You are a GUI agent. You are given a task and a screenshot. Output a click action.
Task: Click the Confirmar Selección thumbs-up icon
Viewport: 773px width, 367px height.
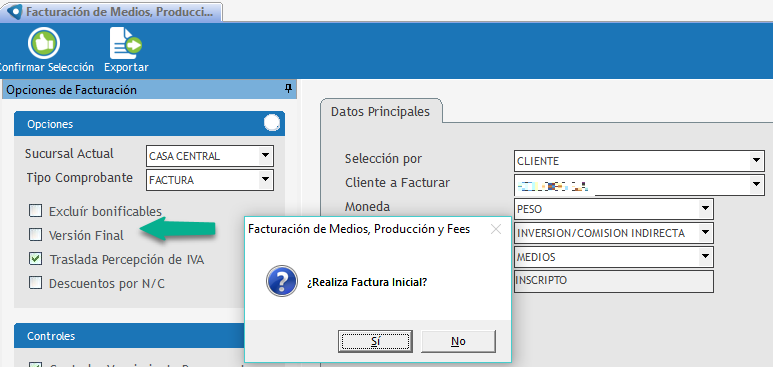[x=44, y=43]
